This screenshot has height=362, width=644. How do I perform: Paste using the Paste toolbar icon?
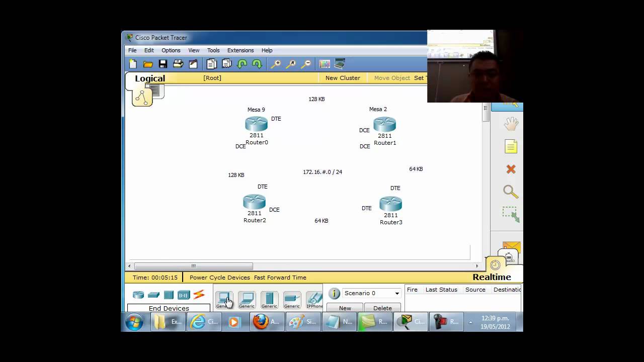click(x=227, y=64)
